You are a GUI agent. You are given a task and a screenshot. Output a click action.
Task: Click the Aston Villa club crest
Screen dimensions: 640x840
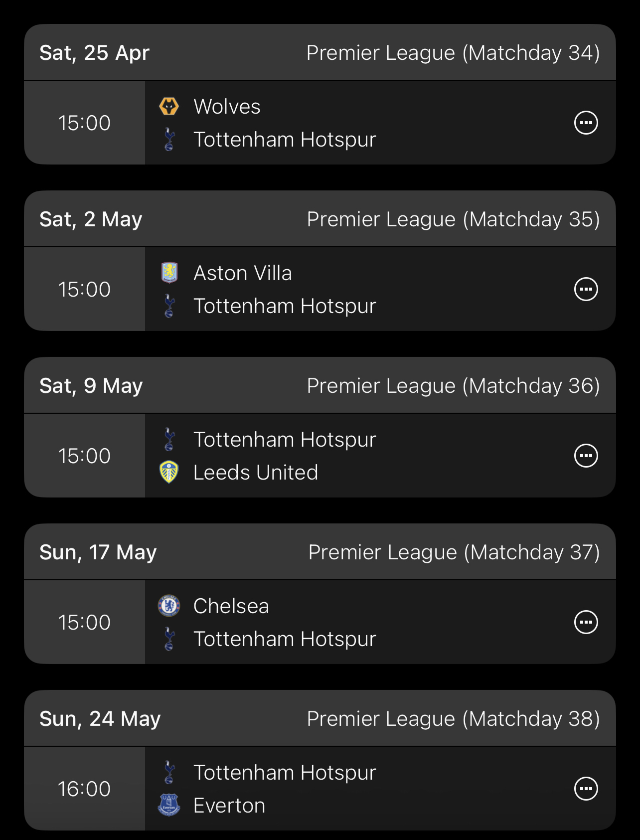pyautogui.click(x=169, y=273)
